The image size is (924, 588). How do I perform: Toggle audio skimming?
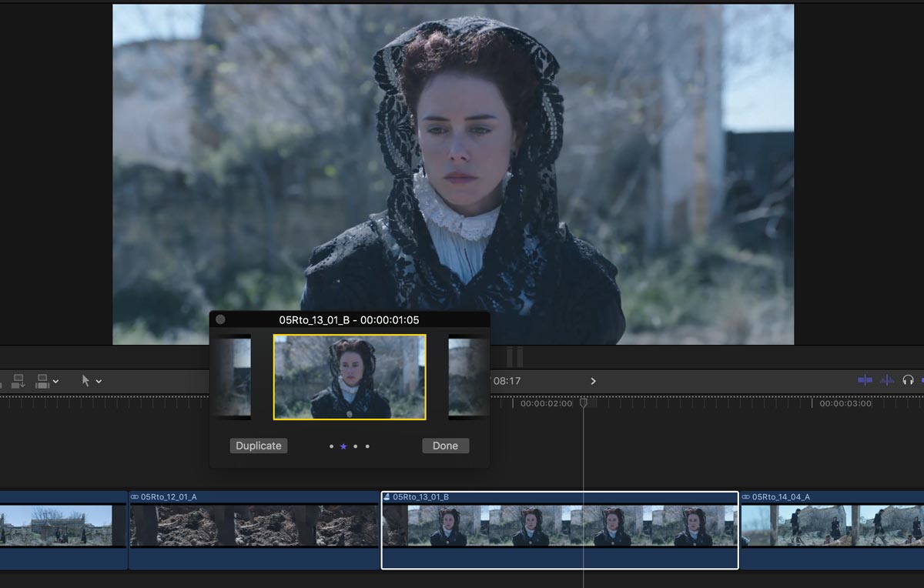click(887, 380)
